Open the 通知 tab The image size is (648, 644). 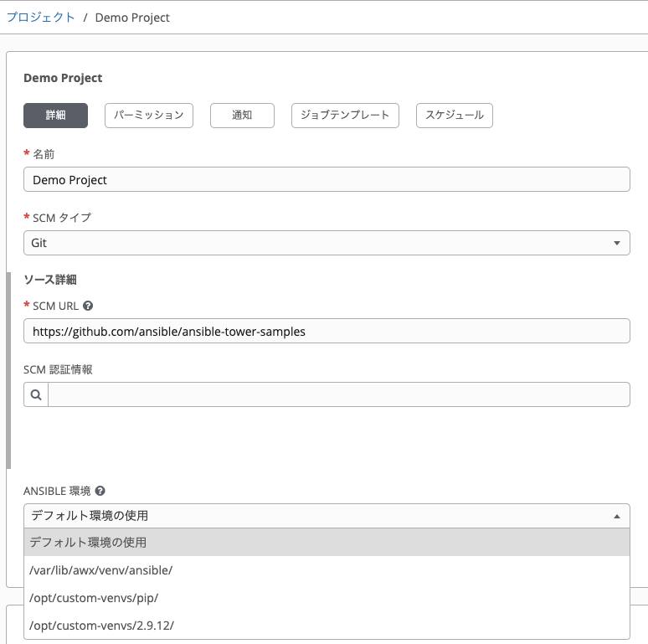coord(242,116)
